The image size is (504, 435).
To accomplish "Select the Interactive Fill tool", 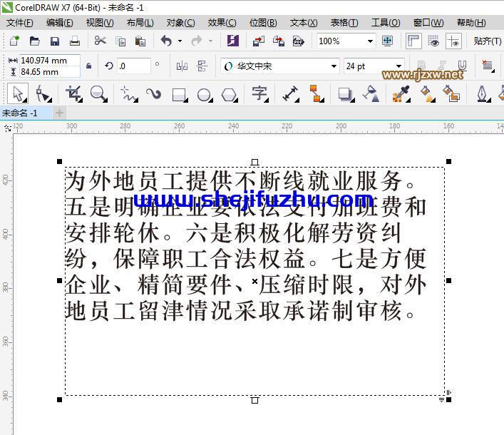I will pos(428,93).
